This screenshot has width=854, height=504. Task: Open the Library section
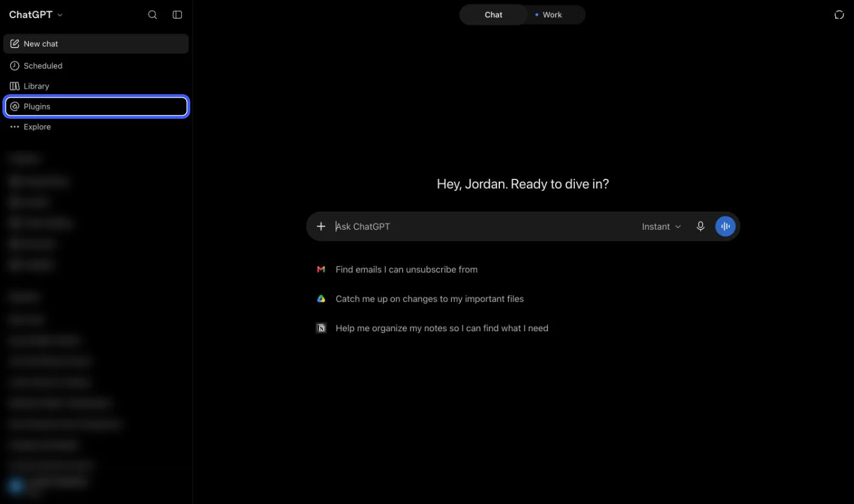96,86
